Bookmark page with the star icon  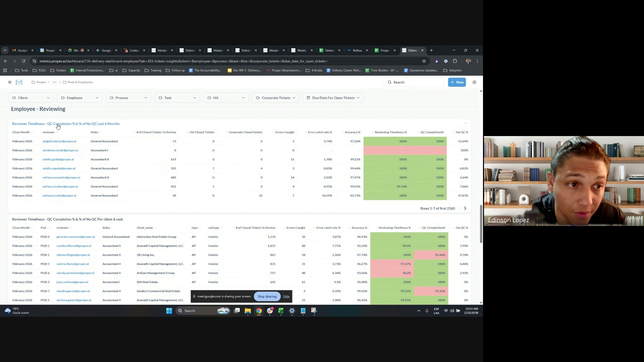tap(424, 61)
